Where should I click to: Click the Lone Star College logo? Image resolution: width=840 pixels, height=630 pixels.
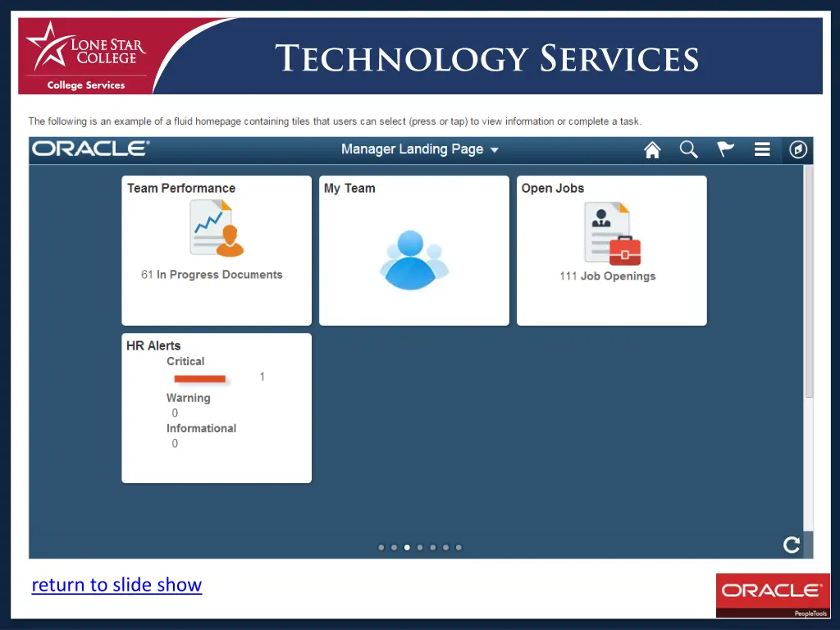tap(85, 57)
